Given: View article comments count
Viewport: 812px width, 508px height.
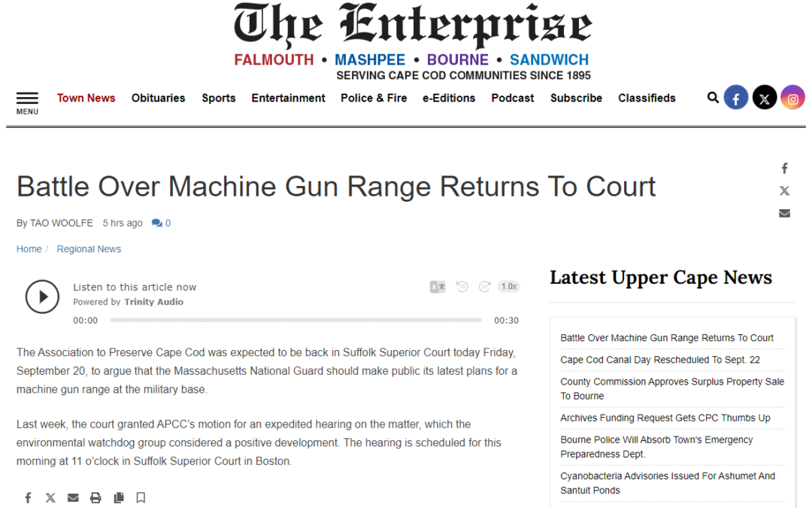Looking at the screenshot, I should click(161, 224).
